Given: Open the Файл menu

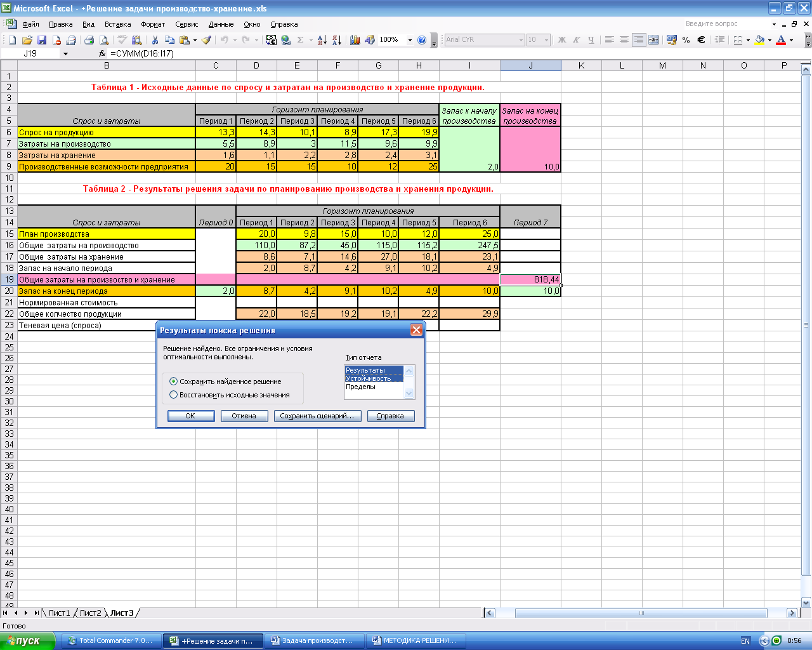Looking at the screenshot, I should click(x=30, y=24).
